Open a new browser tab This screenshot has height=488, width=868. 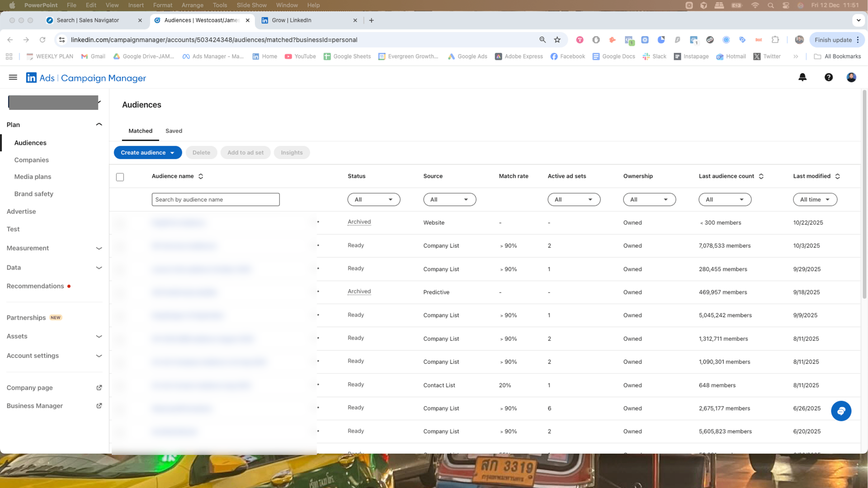371,20
